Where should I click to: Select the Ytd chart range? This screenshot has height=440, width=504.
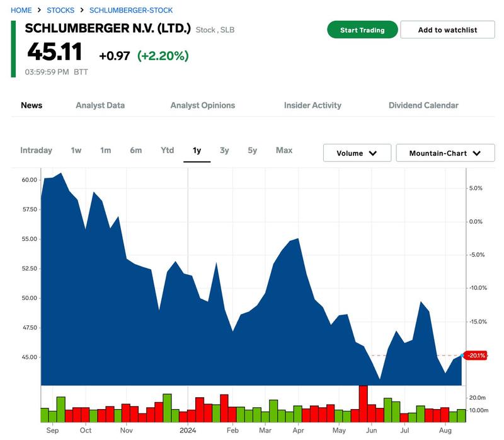click(x=168, y=150)
